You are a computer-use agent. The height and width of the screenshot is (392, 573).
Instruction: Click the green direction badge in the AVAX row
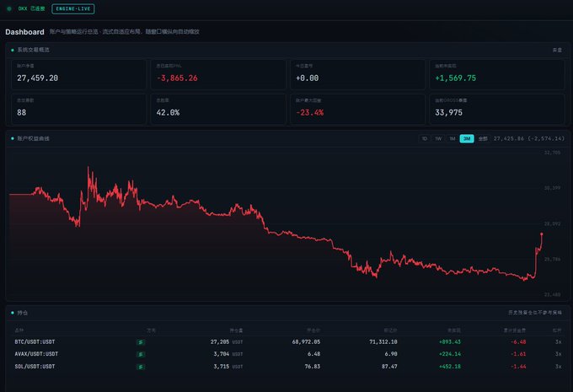(x=141, y=354)
